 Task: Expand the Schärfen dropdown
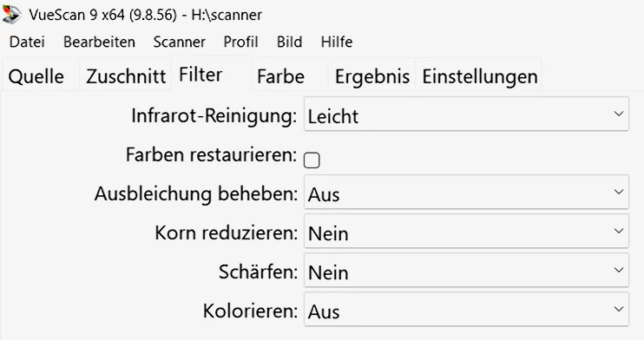(466, 271)
